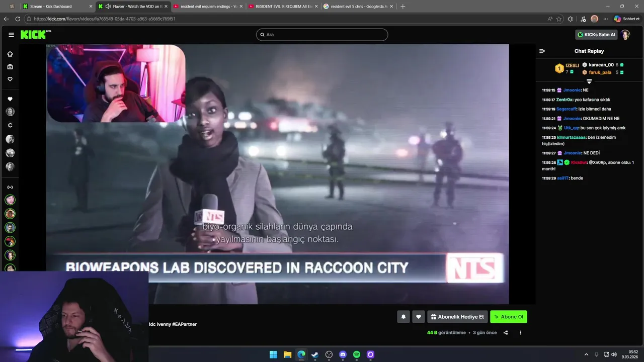Open the Browse icon in the sidebar
Screen dimensions: 644x362
pyautogui.click(x=10, y=66)
